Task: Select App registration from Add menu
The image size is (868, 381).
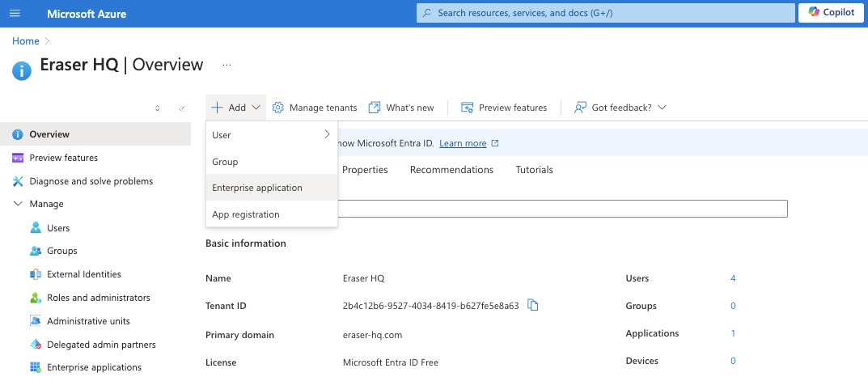Action: click(271, 214)
